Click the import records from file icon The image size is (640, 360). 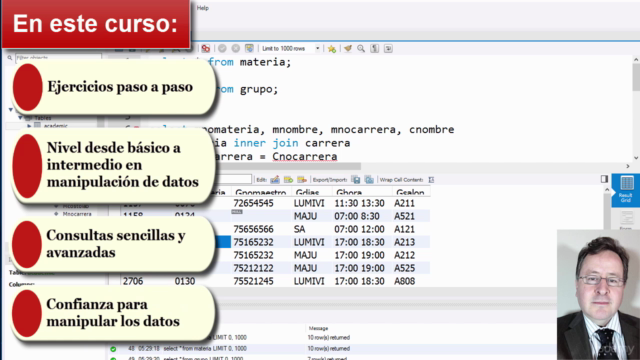tap(369, 180)
